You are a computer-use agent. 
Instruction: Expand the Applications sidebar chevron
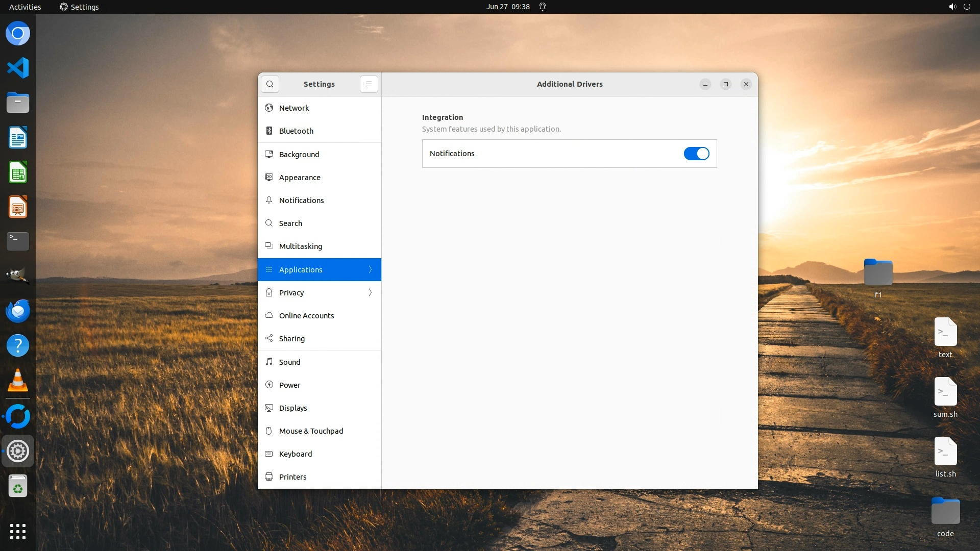coord(371,270)
